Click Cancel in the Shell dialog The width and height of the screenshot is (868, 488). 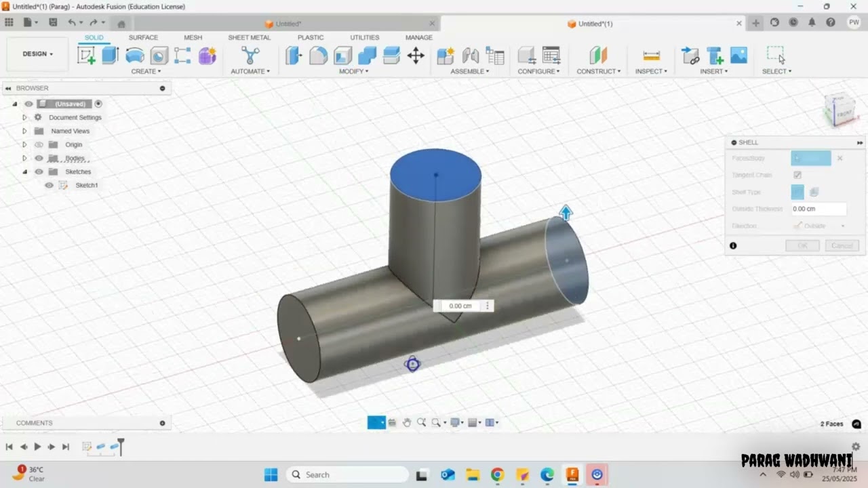coord(842,245)
